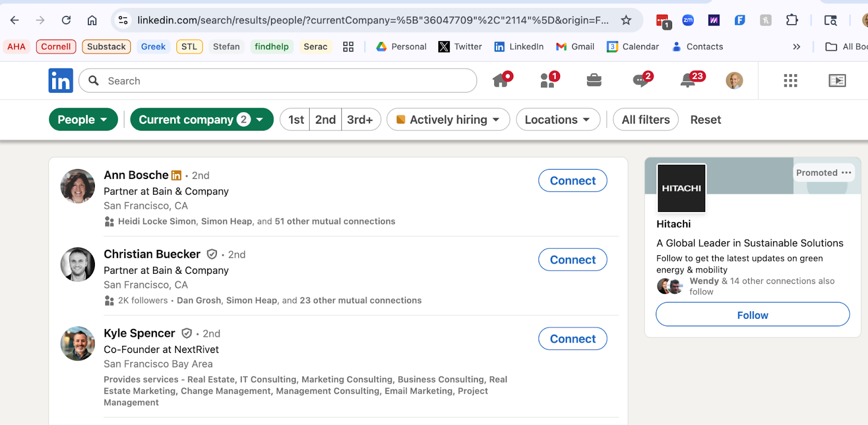Open the Personal Drive bookmark
The width and height of the screenshot is (868, 425).
click(401, 47)
